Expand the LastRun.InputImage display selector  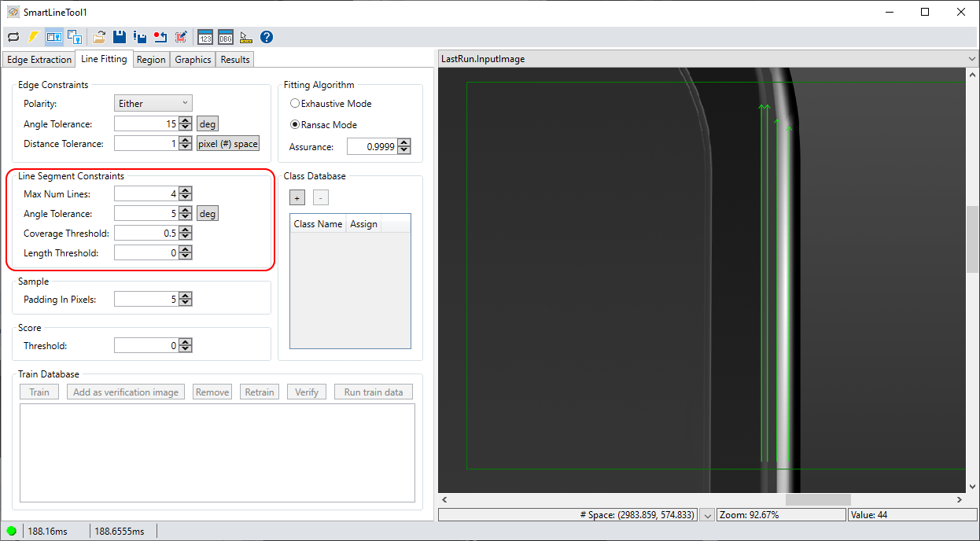pyautogui.click(x=972, y=58)
